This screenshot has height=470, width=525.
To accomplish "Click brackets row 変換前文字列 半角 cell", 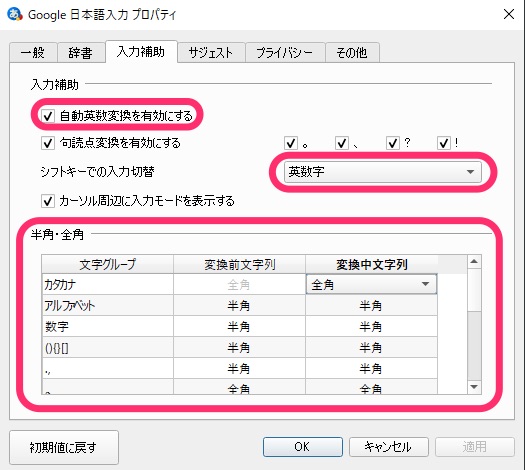I will coord(239,347).
